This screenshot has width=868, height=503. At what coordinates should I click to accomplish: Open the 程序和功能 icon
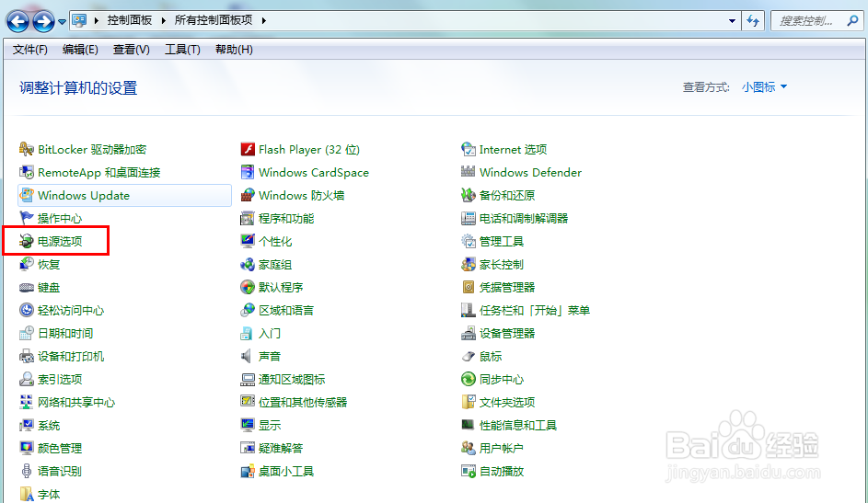[248, 218]
